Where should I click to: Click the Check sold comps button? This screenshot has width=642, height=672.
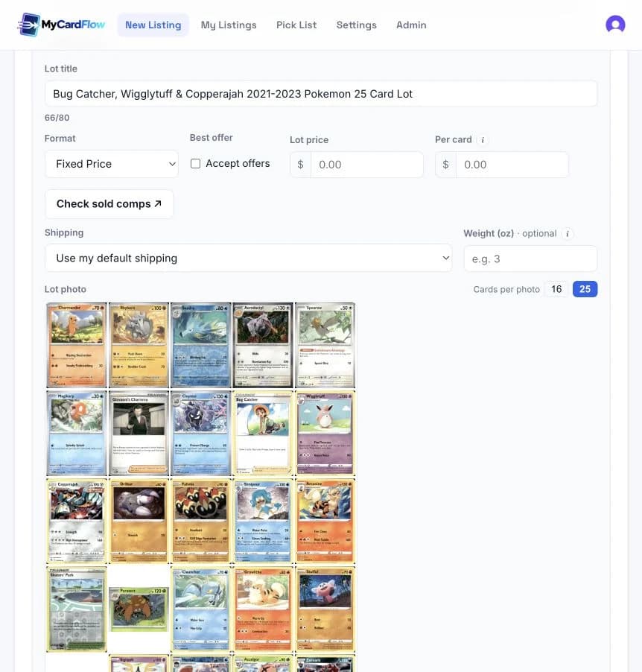pyautogui.click(x=109, y=204)
